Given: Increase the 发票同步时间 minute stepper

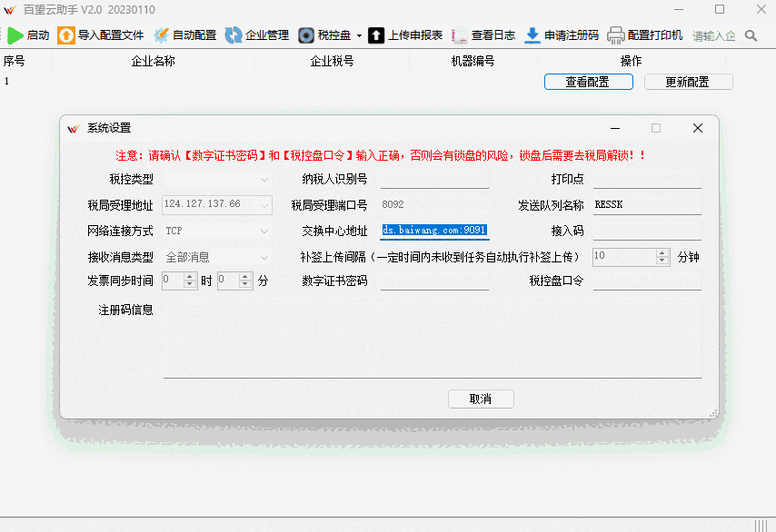Looking at the screenshot, I should tap(245, 277).
